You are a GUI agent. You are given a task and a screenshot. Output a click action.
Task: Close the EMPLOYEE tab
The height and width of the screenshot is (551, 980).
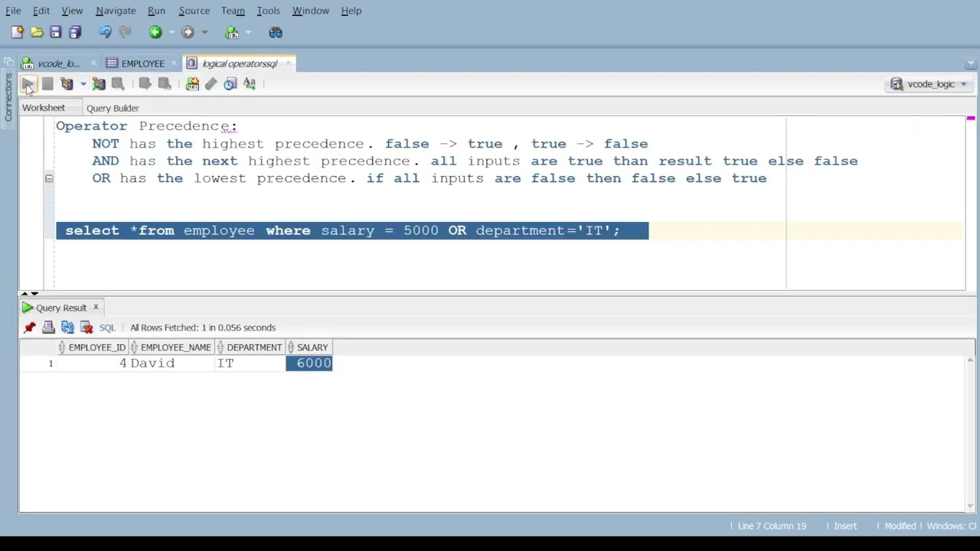click(174, 64)
